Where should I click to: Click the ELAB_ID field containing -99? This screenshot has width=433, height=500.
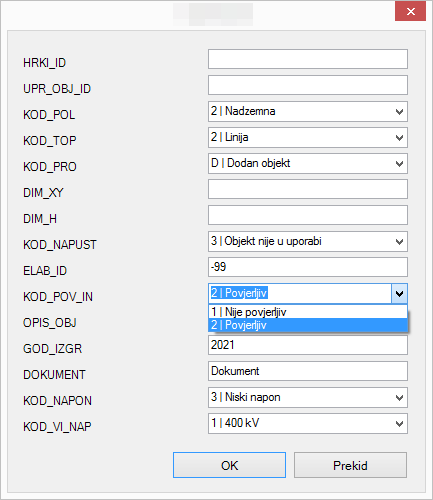[x=308, y=267]
